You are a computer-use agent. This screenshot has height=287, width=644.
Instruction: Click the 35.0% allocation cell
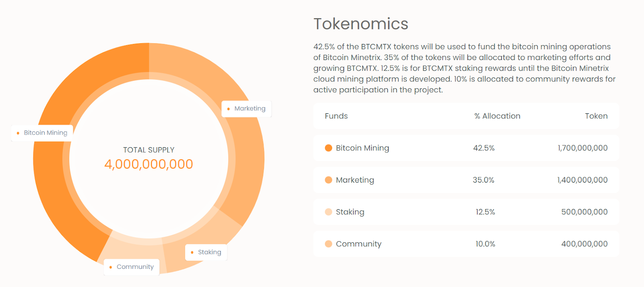point(483,180)
